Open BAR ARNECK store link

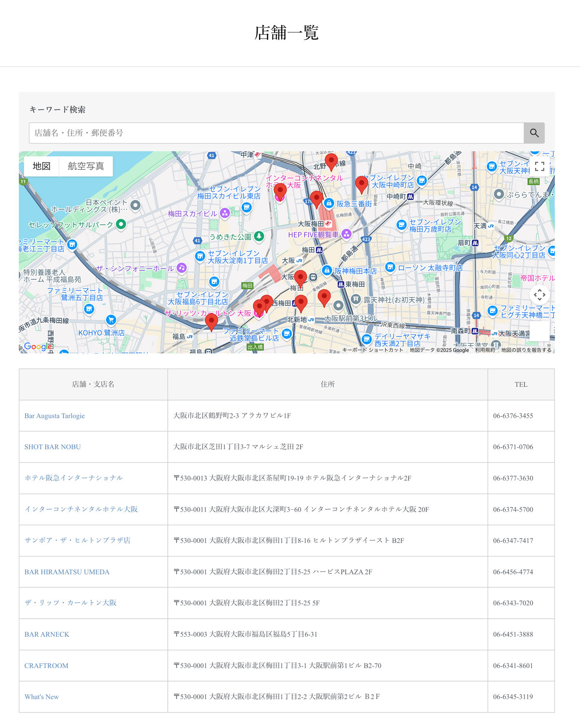coord(47,634)
